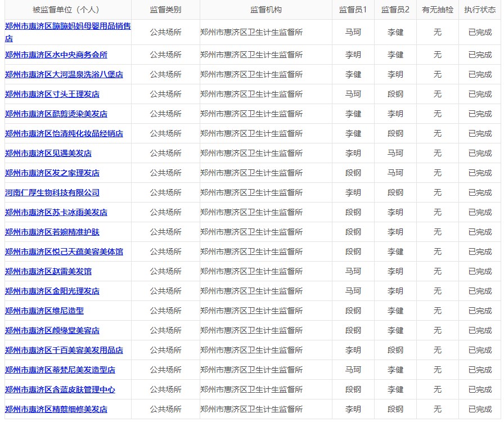Open the 怡清纯化妆品经销店 link
Image resolution: width=504 pixels, height=422 pixels.
click(x=64, y=133)
